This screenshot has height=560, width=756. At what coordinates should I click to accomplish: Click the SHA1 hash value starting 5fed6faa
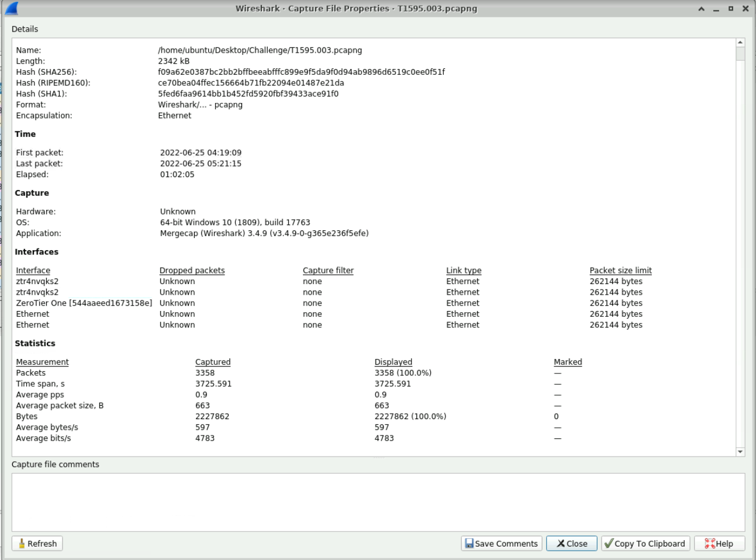click(248, 94)
